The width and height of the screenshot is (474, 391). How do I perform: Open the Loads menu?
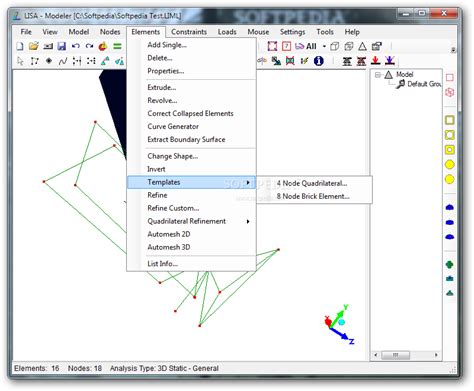227,32
